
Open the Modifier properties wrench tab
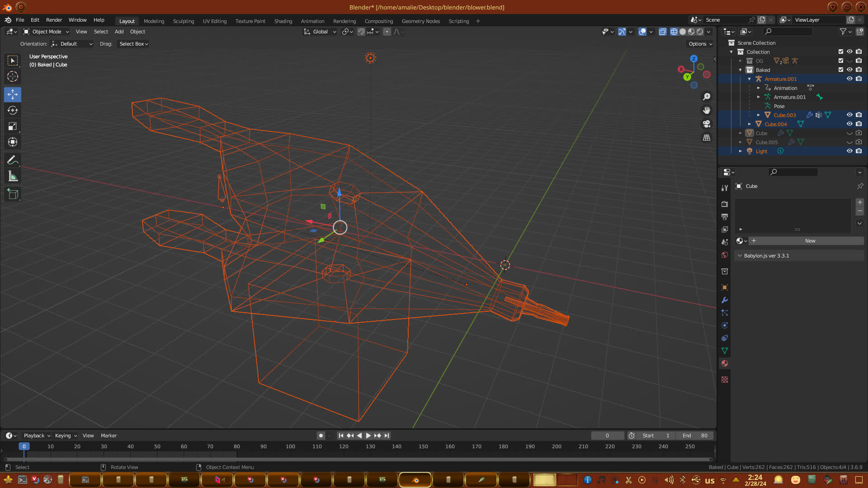tap(725, 300)
